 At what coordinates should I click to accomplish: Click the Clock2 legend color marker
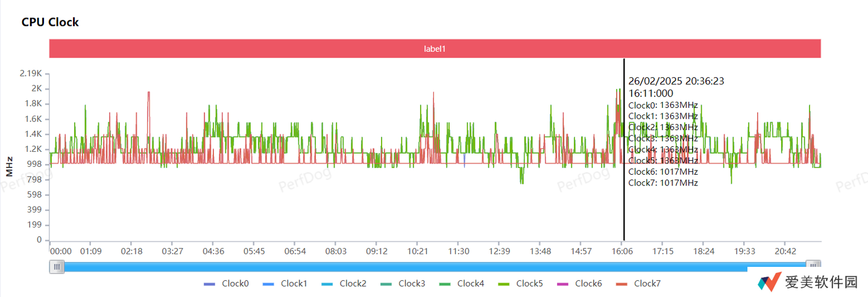[327, 284]
